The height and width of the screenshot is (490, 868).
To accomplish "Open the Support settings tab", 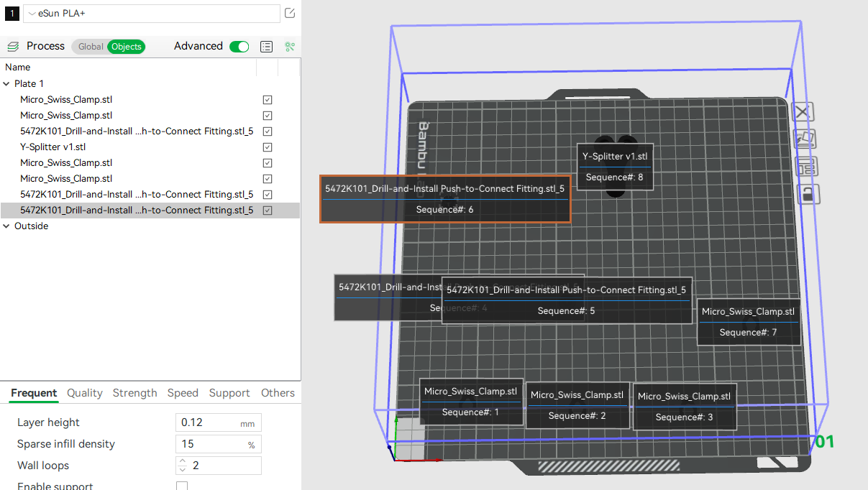I will (x=229, y=393).
